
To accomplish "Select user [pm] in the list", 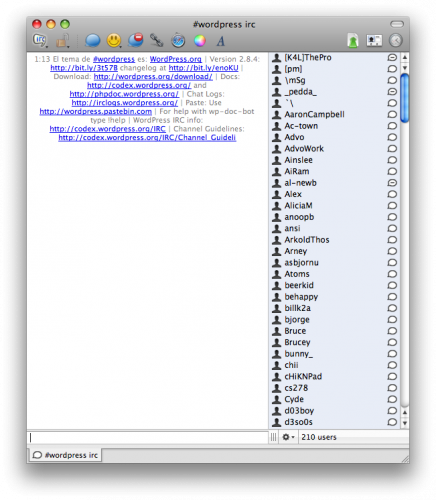I will [335, 69].
